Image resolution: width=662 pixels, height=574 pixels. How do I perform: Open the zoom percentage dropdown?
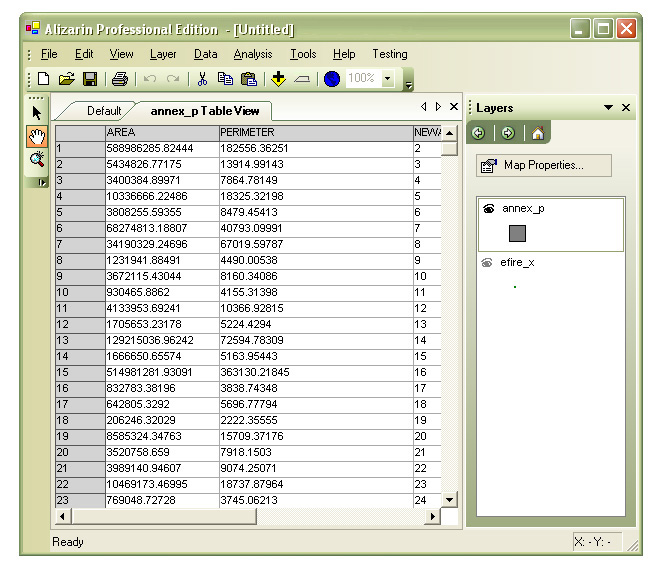387,79
